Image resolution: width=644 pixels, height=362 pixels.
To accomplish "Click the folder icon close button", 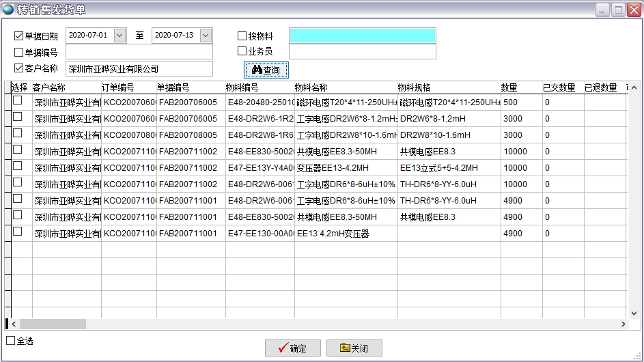I will click(x=354, y=348).
